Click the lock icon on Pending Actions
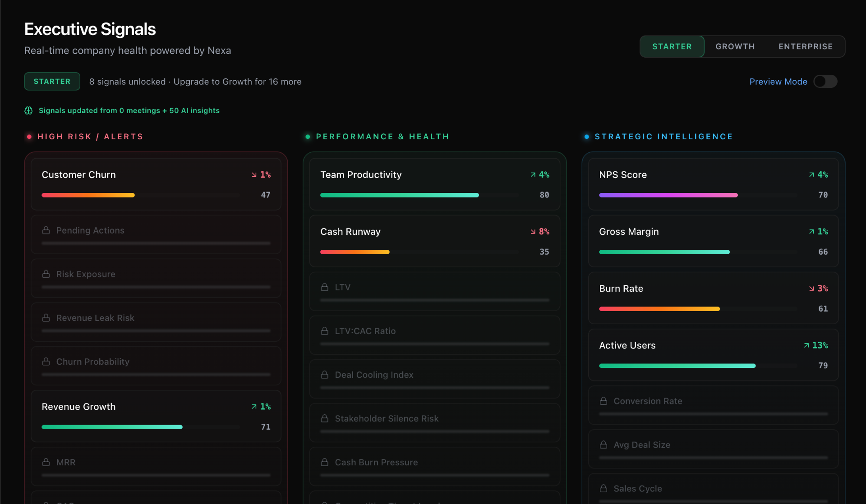866x504 pixels. coord(46,230)
